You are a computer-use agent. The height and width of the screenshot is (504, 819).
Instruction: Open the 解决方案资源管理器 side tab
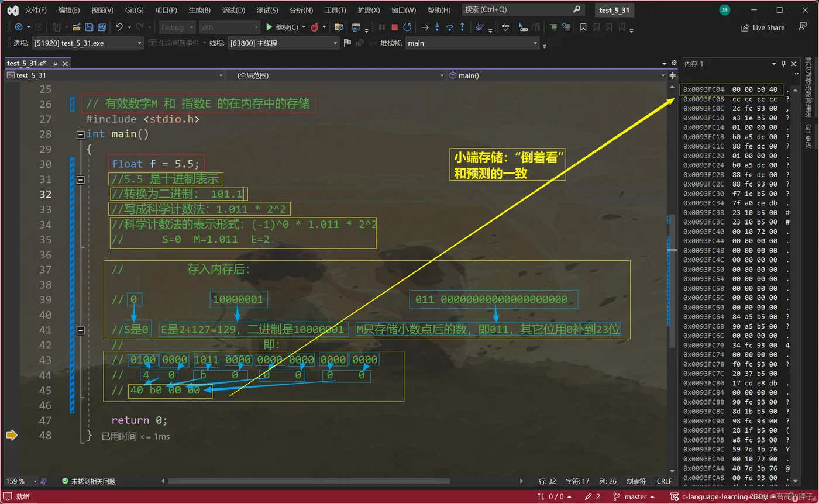coord(808,87)
